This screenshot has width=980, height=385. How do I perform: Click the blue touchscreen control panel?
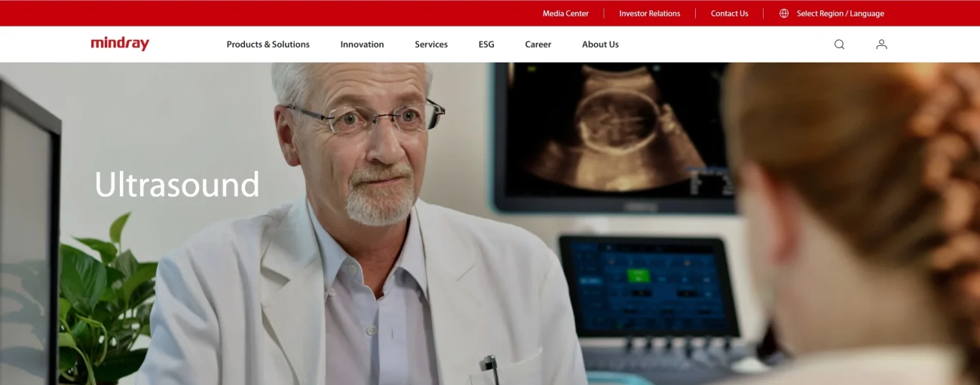648,286
